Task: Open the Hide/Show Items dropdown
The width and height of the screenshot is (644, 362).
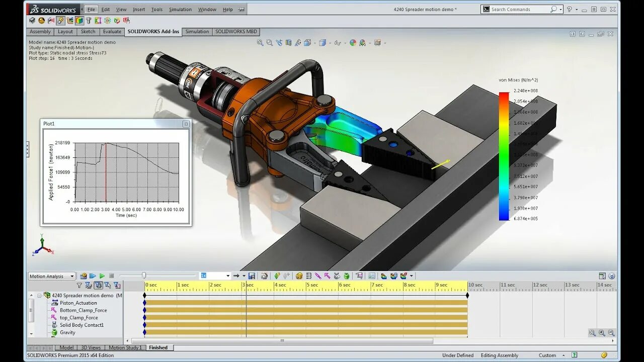Action: [x=345, y=43]
